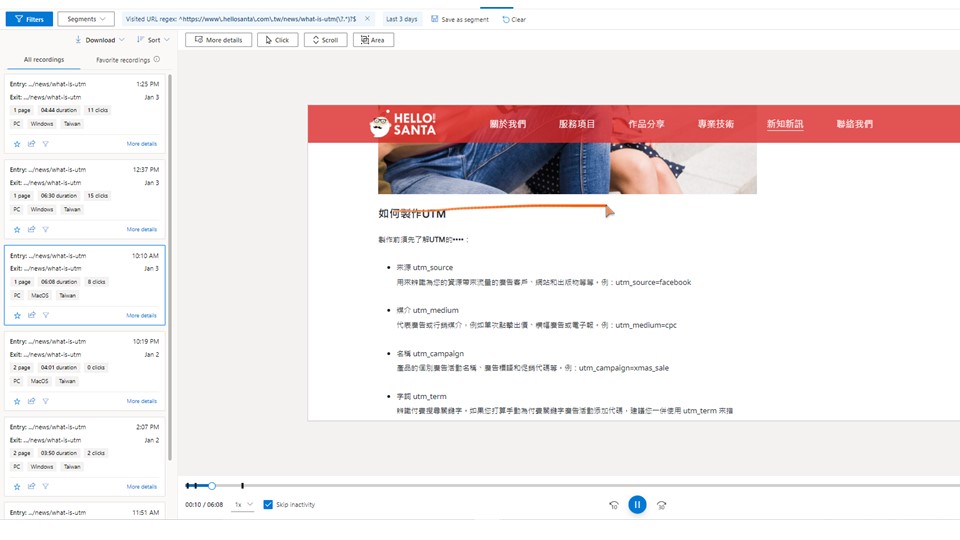960x540 pixels.
Task: Filter icon on 10:10 AM recording
Action: [x=45, y=315]
